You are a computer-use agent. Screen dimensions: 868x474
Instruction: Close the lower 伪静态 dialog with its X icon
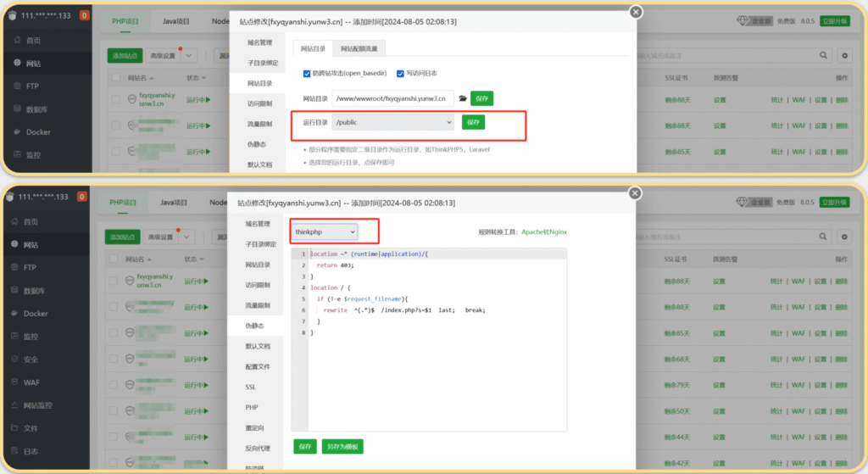tap(636, 194)
